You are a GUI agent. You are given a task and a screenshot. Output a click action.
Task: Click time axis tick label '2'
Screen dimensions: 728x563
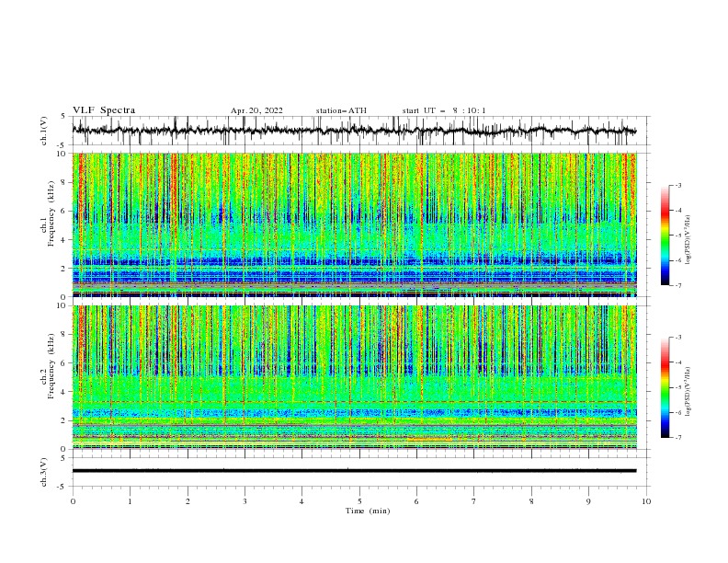(x=188, y=501)
